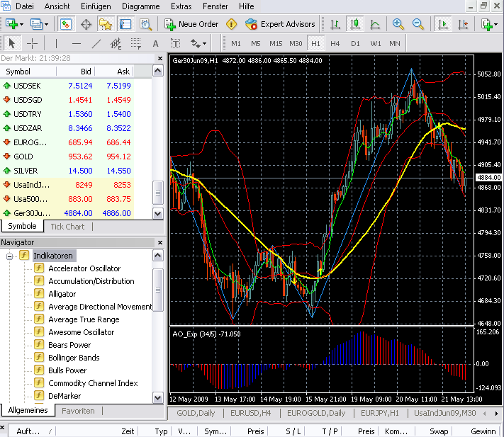Collapse the Indikatoren tree node
This screenshot has width=504, height=437.
[x=10, y=256]
